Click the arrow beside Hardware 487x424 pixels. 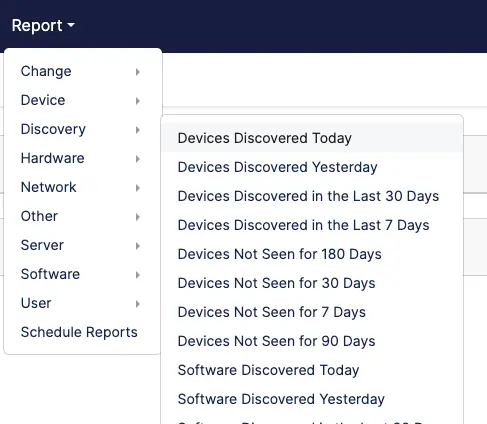[x=138, y=159]
